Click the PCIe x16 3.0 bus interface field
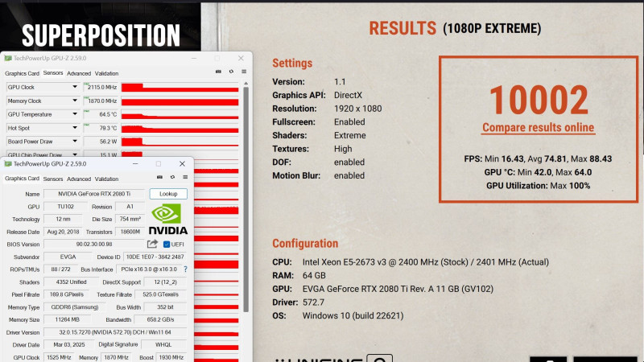This screenshot has width=644, height=362. [149, 269]
